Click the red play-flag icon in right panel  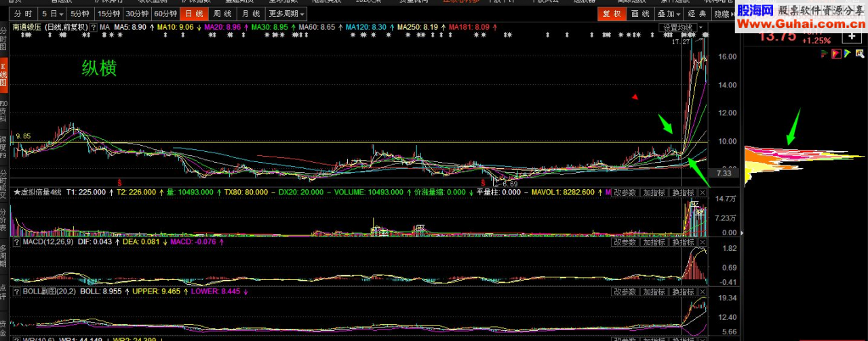[836, 54]
